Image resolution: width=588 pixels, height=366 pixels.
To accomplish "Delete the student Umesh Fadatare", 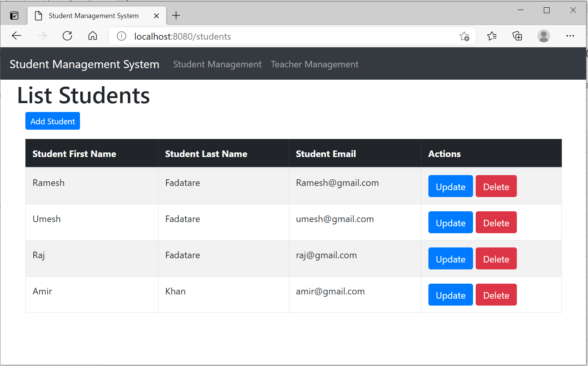I will tap(496, 222).
